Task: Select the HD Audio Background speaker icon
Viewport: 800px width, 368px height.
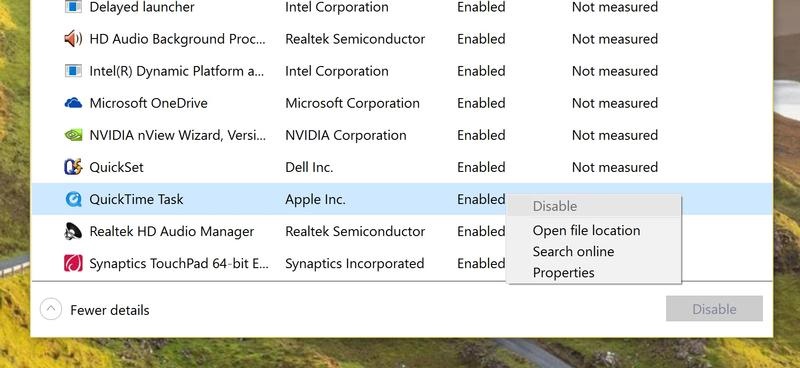Action: click(73, 39)
